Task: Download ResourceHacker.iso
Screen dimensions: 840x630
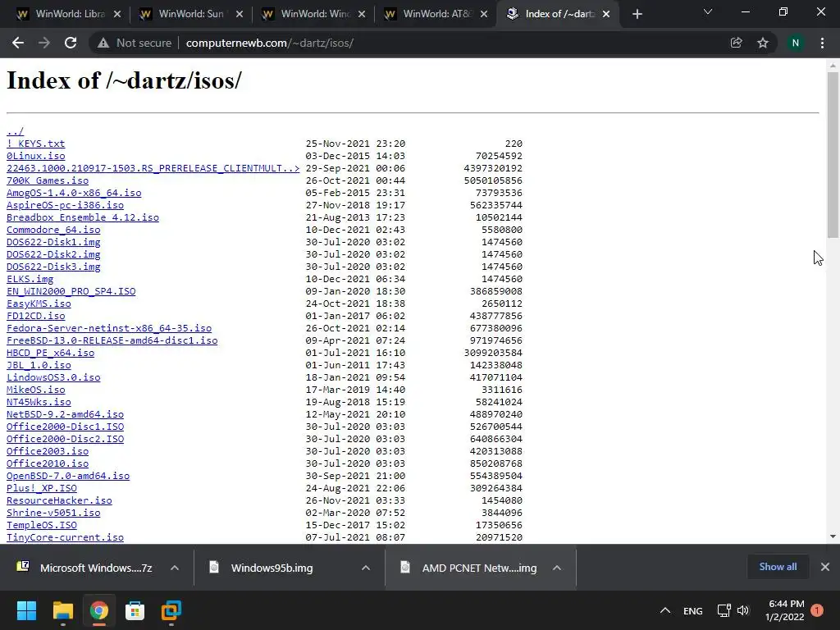Action: [59, 501]
